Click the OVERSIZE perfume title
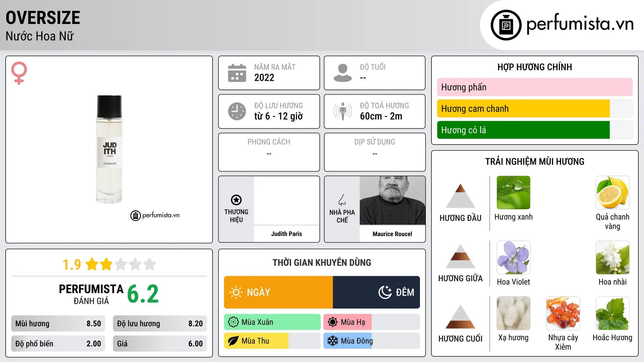 point(43,18)
